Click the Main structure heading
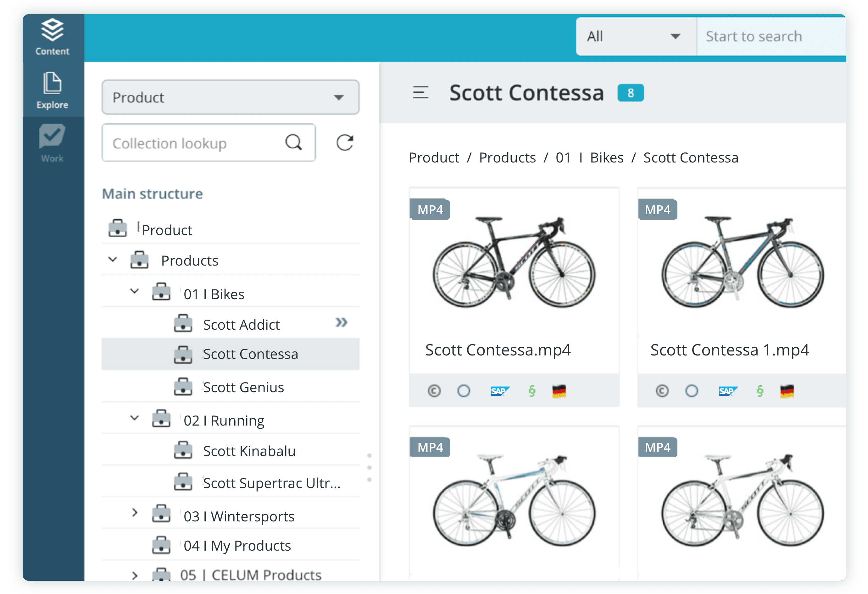 pyautogui.click(x=153, y=194)
